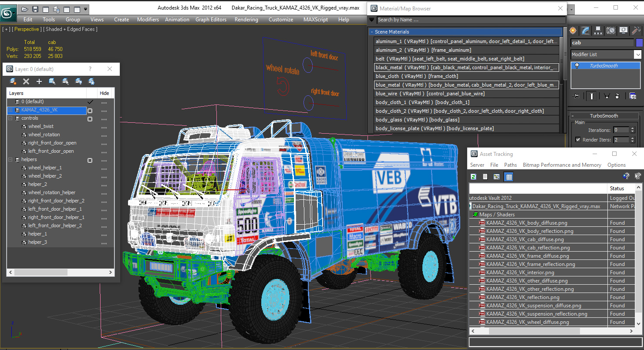Collapse the helpers layer tree node
Screen dimensions: 644x350
(10, 160)
